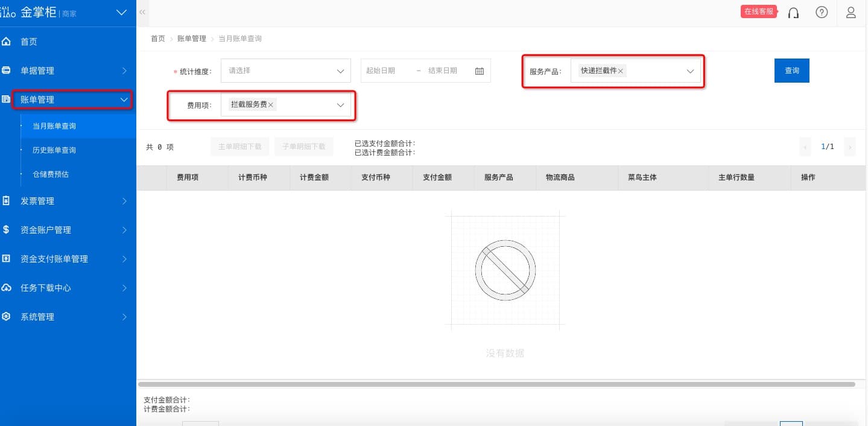868x426 pixels.
Task: Click the headset customer service icon
Action: click(x=793, y=13)
